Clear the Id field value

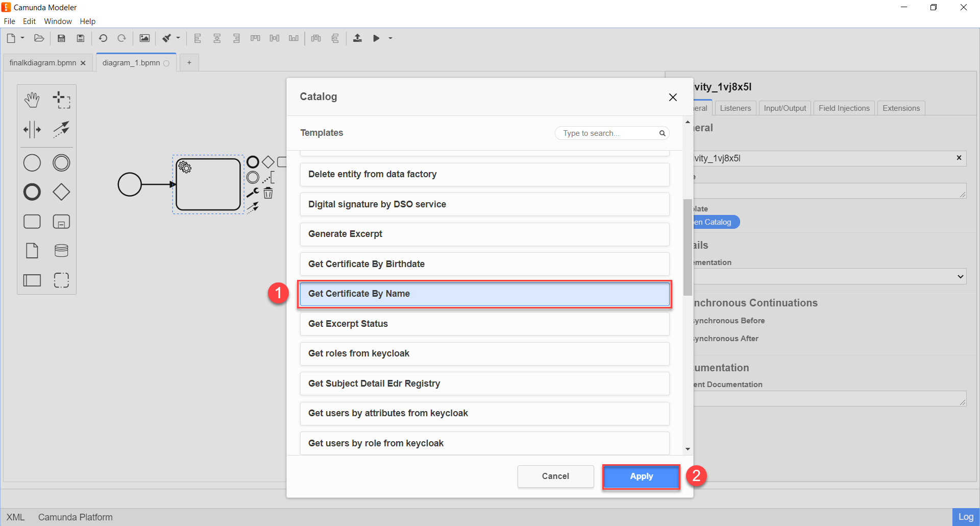point(959,158)
